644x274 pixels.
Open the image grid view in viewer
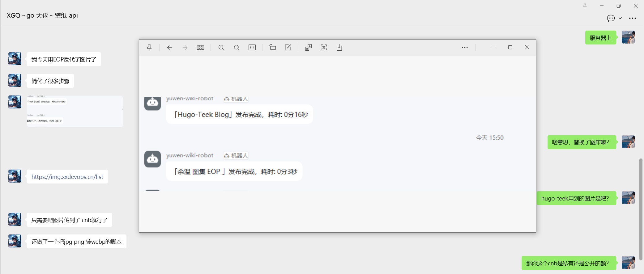coord(200,48)
